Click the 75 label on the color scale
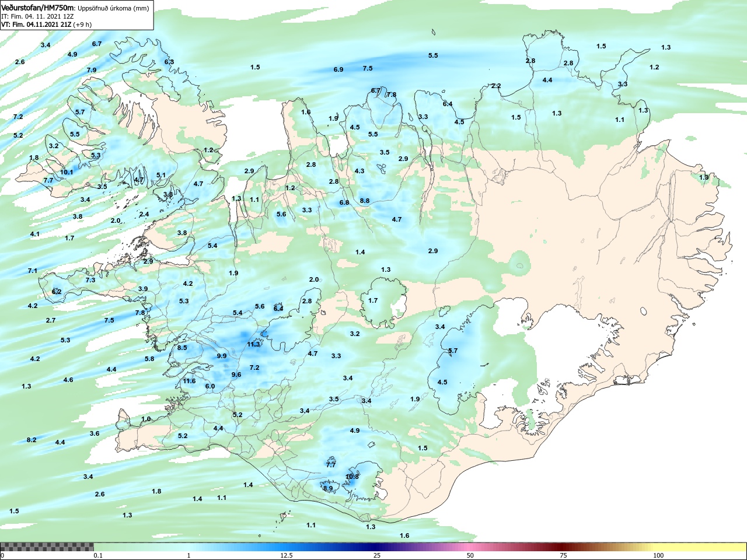The image size is (747, 560). [563, 555]
